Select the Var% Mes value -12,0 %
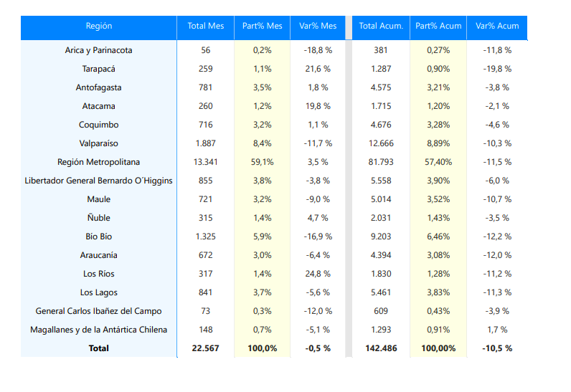The height and width of the screenshot is (392, 571). 318,311
